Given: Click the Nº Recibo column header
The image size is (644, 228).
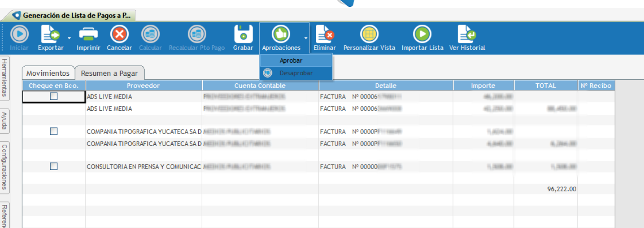Looking at the screenshot, I should (596, 86).
